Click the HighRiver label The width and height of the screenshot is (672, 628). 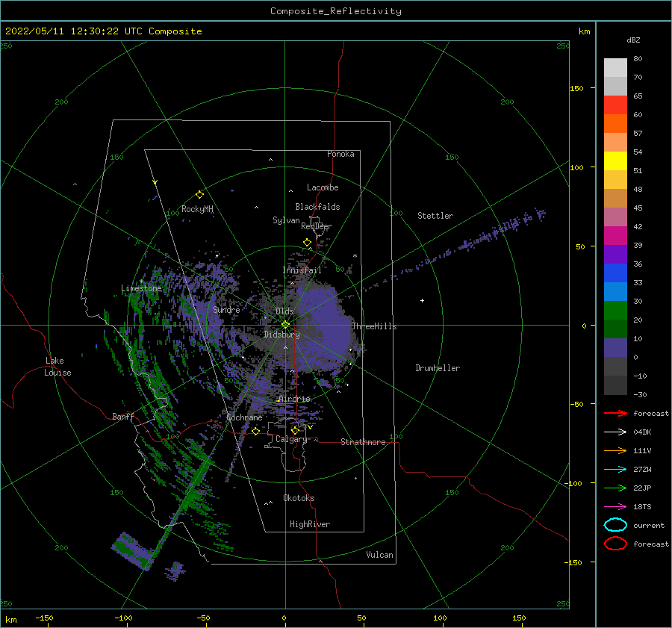click(x=310, y=524)
